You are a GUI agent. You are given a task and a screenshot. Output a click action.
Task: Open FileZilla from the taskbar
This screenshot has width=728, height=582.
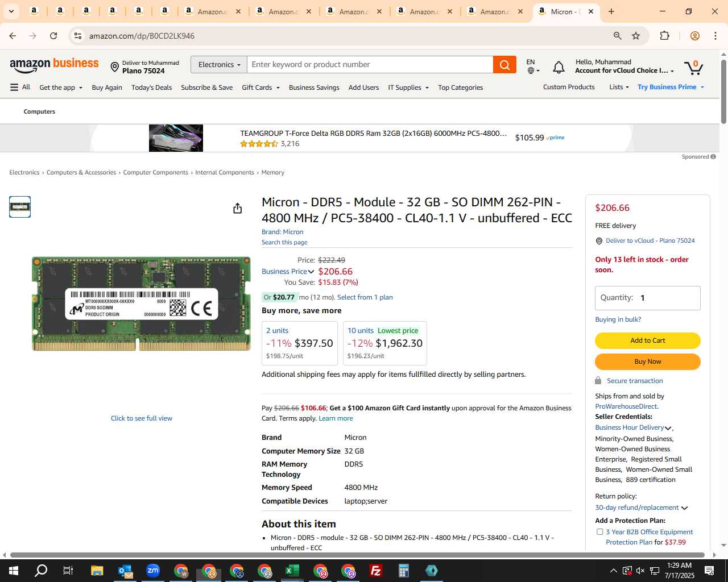click(x=376, y=571)
